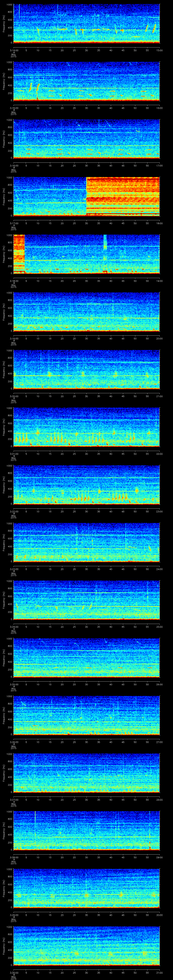Click the 26:00 end time label
173x980 pixels.
tap(160, 685)
